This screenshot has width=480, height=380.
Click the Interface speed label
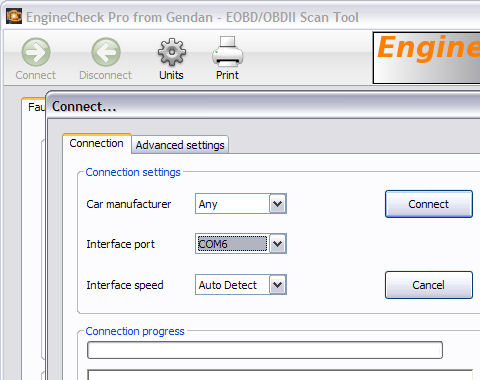(125, 285)
